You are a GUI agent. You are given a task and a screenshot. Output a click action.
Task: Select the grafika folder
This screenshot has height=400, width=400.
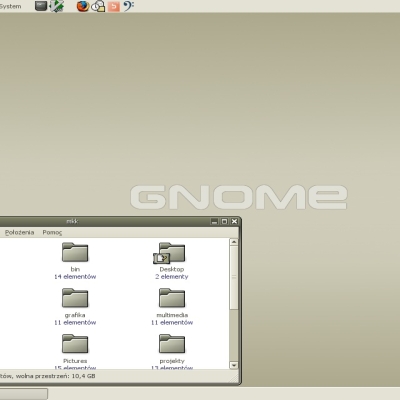(75, 298)
